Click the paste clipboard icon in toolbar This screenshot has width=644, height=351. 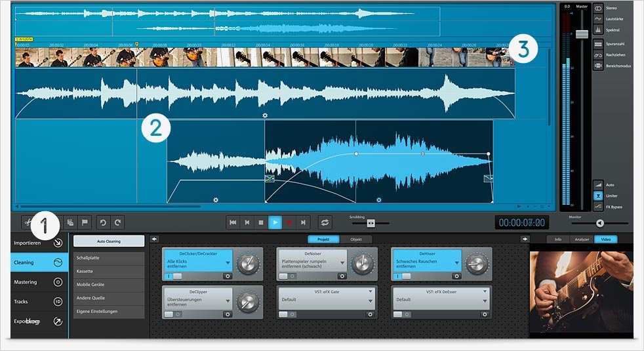(70, 223)
